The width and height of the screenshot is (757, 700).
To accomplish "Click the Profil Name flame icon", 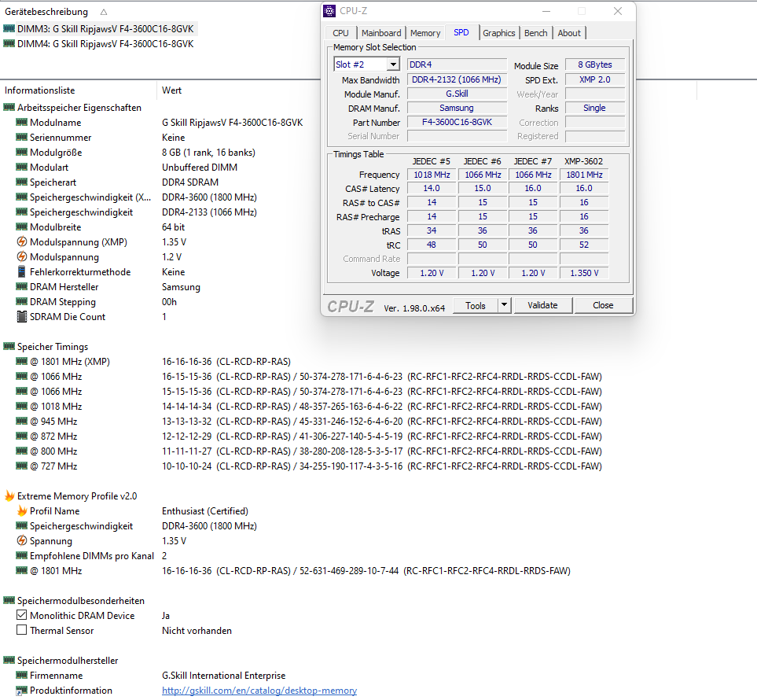I will pos(22,510).
